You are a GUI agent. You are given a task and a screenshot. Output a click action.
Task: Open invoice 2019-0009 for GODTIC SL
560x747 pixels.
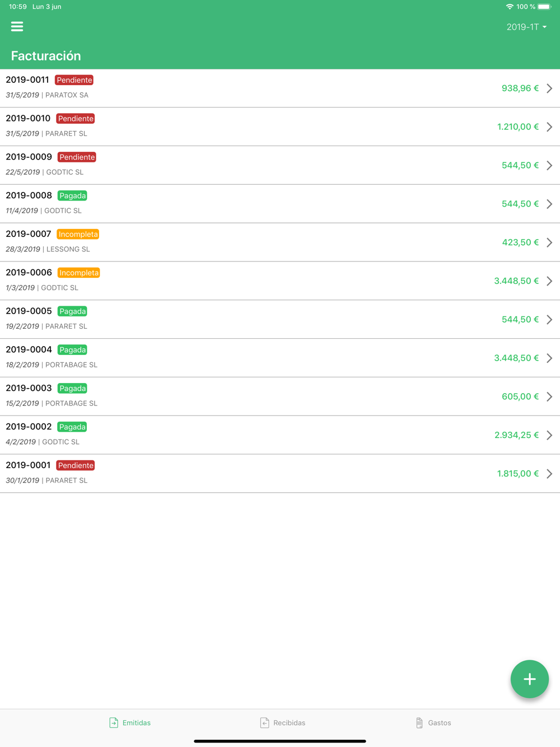tap(280, 165)
